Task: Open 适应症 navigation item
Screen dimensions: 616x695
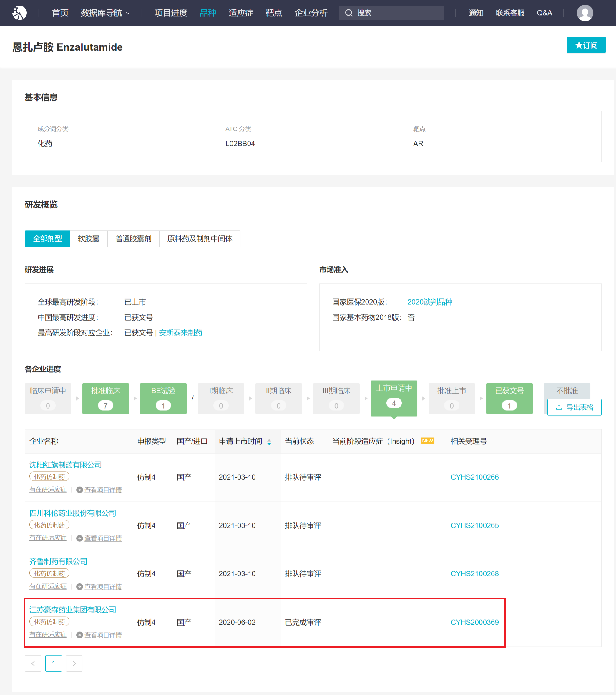Action: pyautogui.click(x=241, y=13)
